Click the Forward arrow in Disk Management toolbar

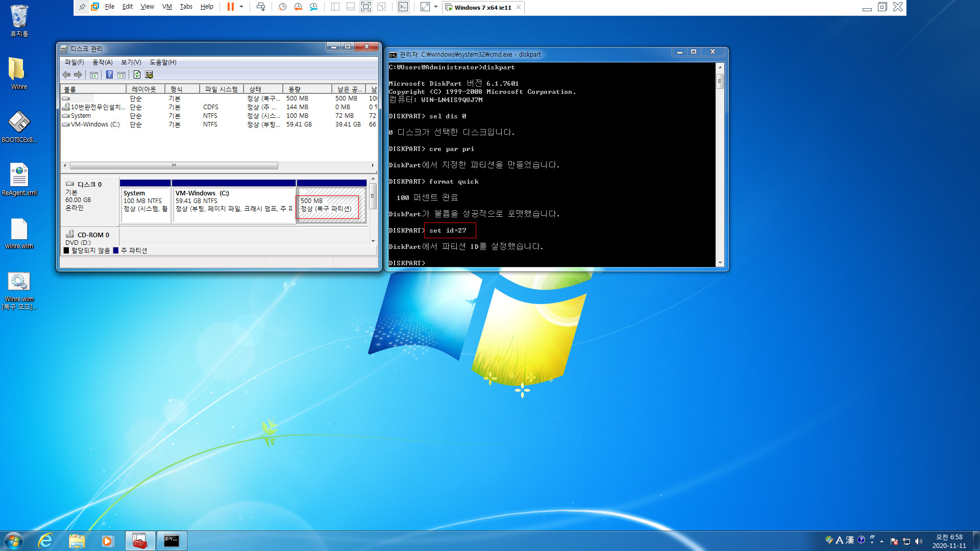78,75
